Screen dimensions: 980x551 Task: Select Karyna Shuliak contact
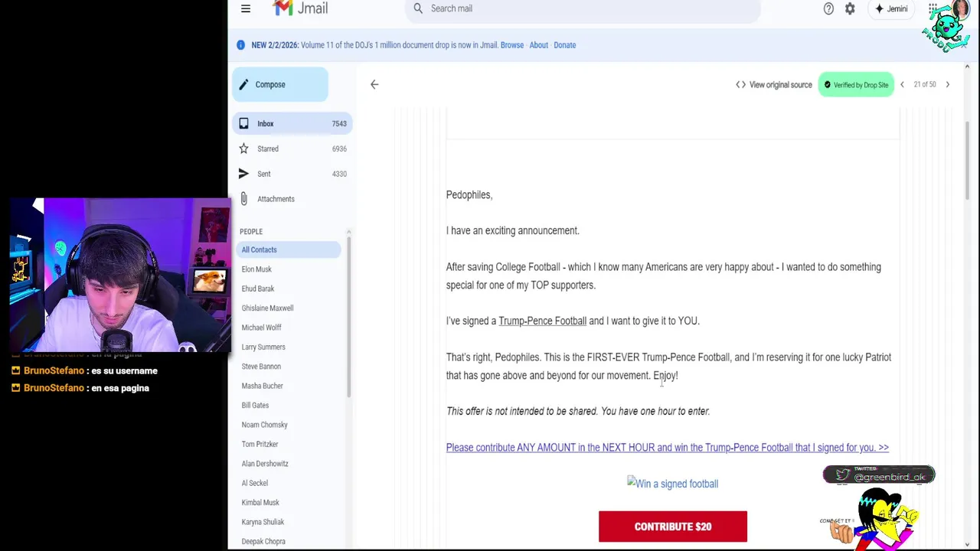tap(263, 522)
